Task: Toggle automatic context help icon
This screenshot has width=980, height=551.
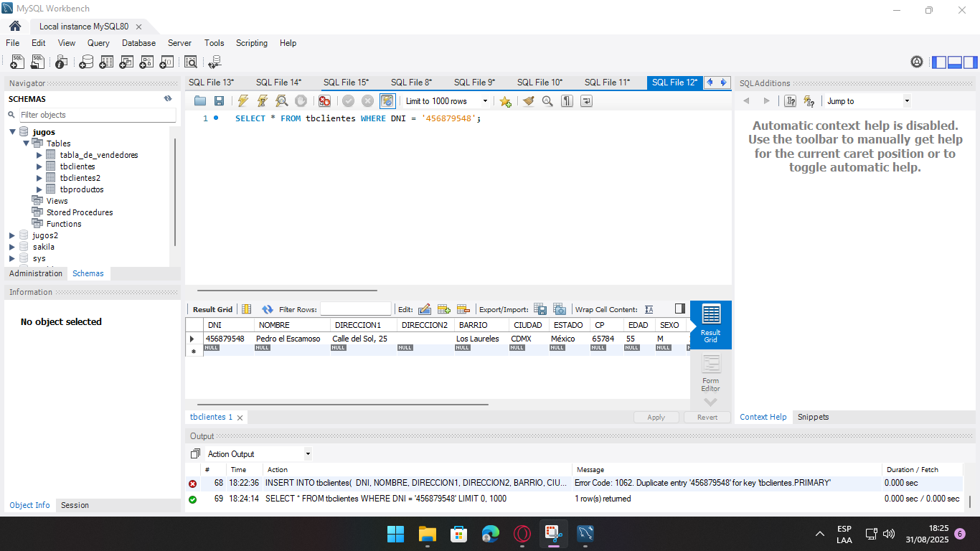Action: (x=809, y=101)
